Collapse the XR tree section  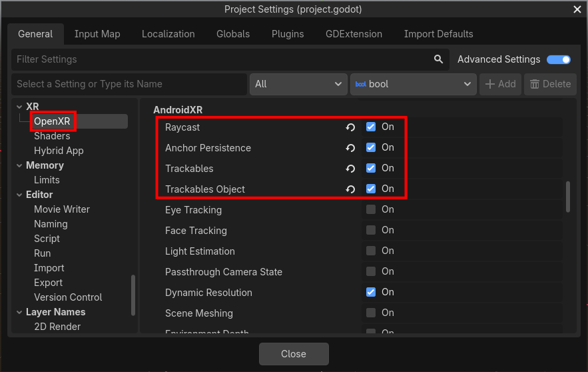pyautogui.click(x=19, y=107)
